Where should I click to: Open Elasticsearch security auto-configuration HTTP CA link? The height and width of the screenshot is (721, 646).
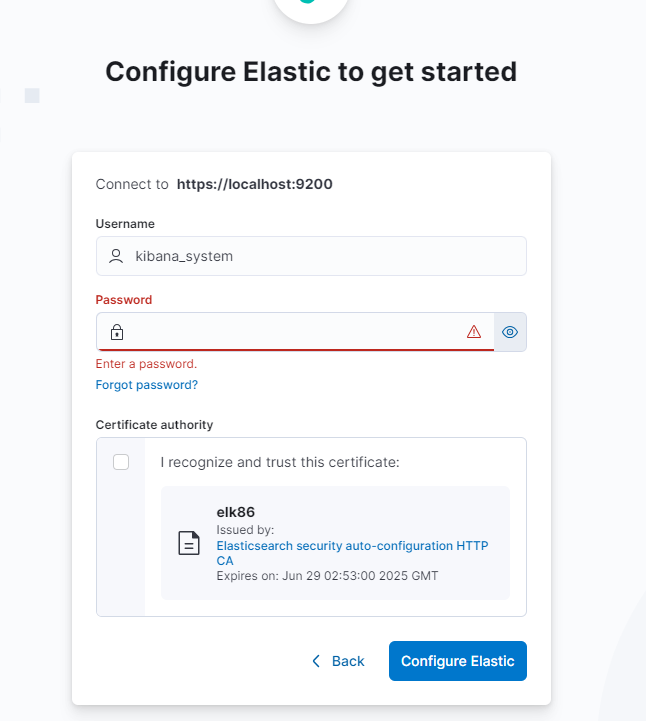point(352,553)
